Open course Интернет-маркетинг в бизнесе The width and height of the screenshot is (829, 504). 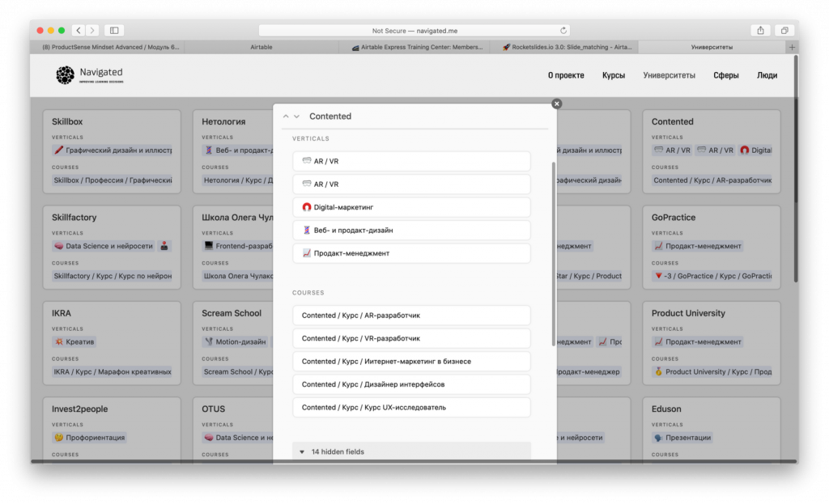coord(411,362)
